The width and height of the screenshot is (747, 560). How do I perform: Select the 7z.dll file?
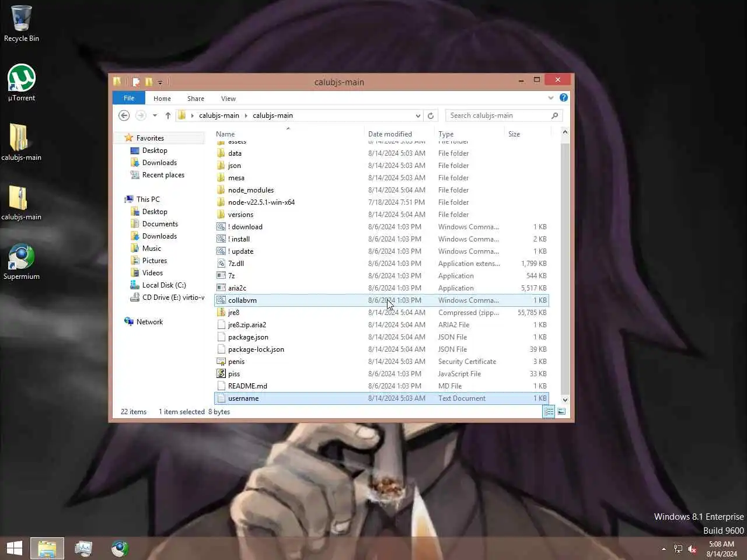[x=382, y=264]
